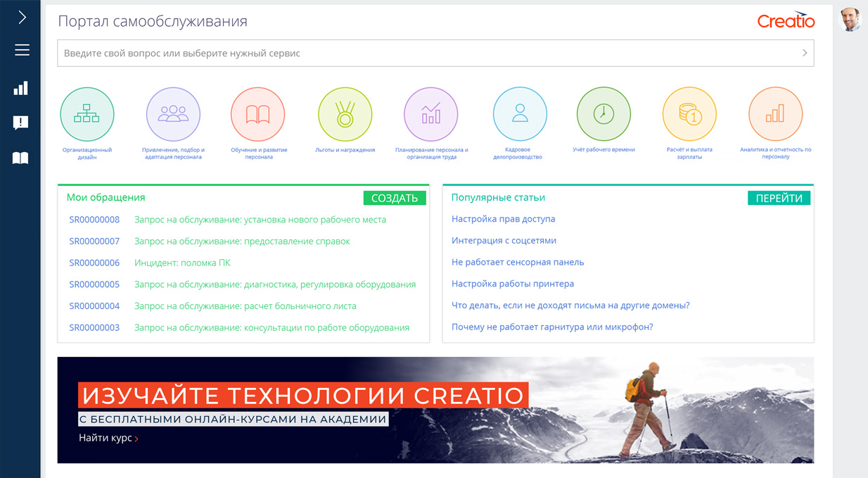Open request: предоставление справок

(x=242, y=241)
